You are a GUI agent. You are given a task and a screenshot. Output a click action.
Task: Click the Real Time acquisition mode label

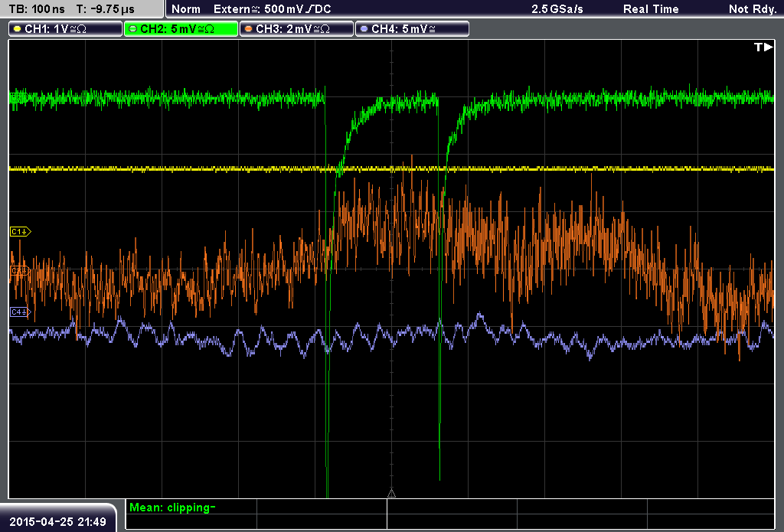click(x=651, y=9)
